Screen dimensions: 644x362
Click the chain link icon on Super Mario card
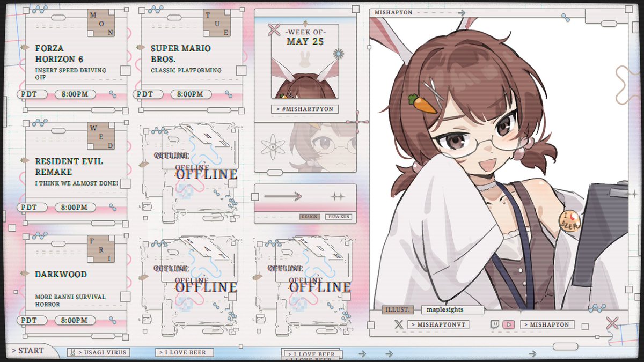pyautogui.click(x=229, y=94)
